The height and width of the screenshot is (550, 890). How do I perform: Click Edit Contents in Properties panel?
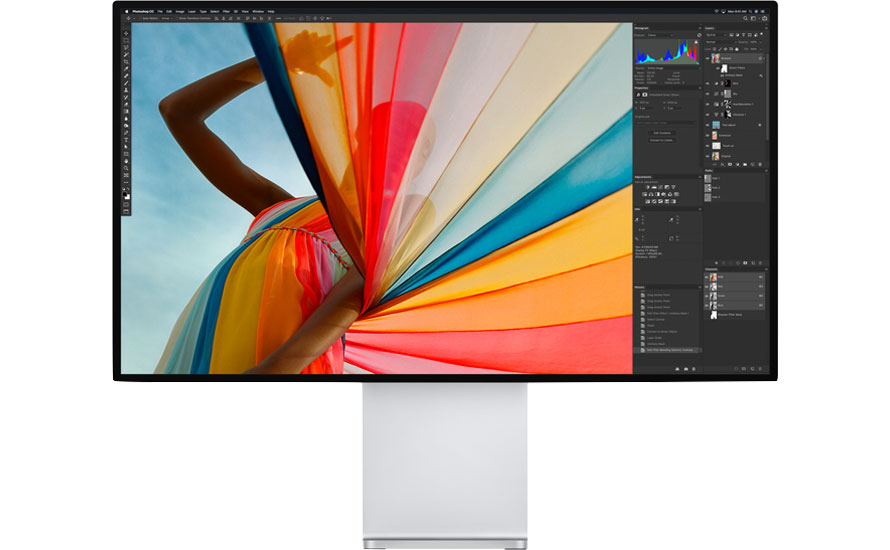pyautogui.click(x=662, y=133)
